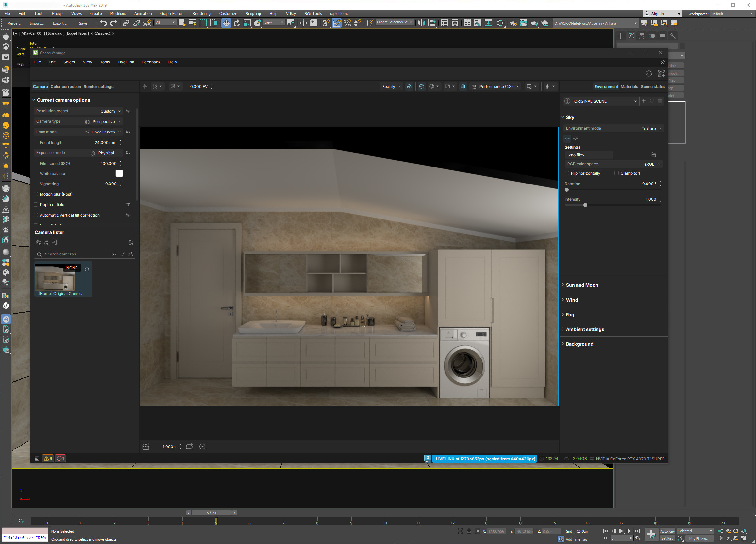
Task: Click the 3ds Max Undo arrow icon
Action: [x=103, y=23]
